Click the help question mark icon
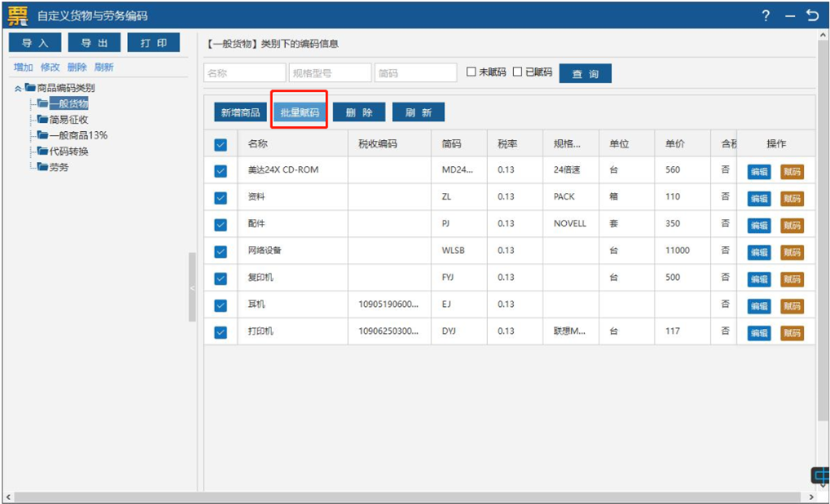The image size is (830, 504). (766, 15)
